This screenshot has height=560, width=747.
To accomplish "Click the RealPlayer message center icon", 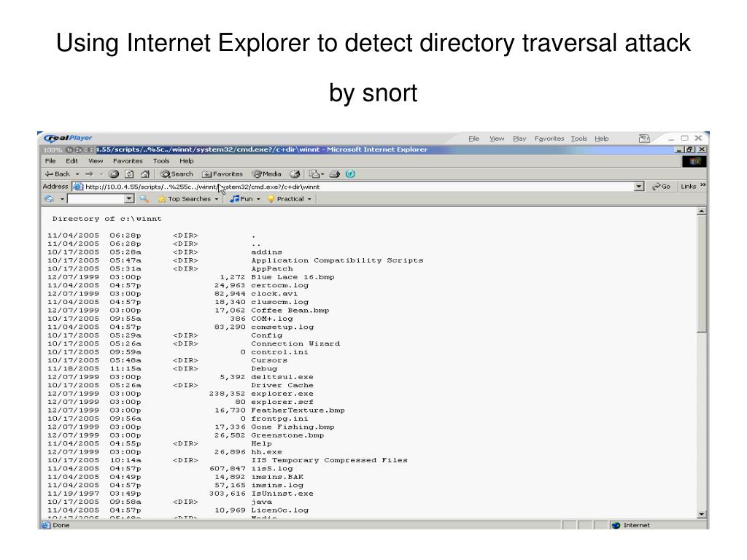I will 644,139.
